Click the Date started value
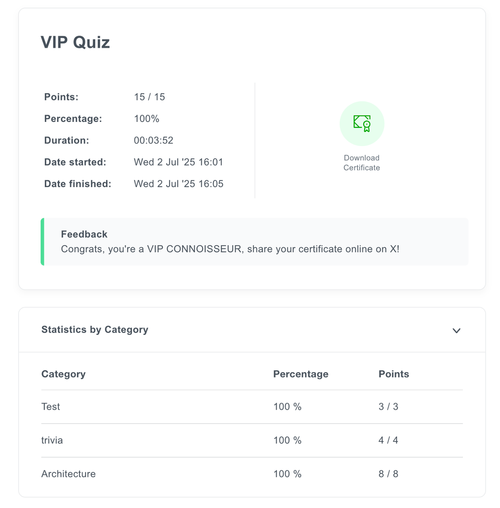 tap(178, 162)
